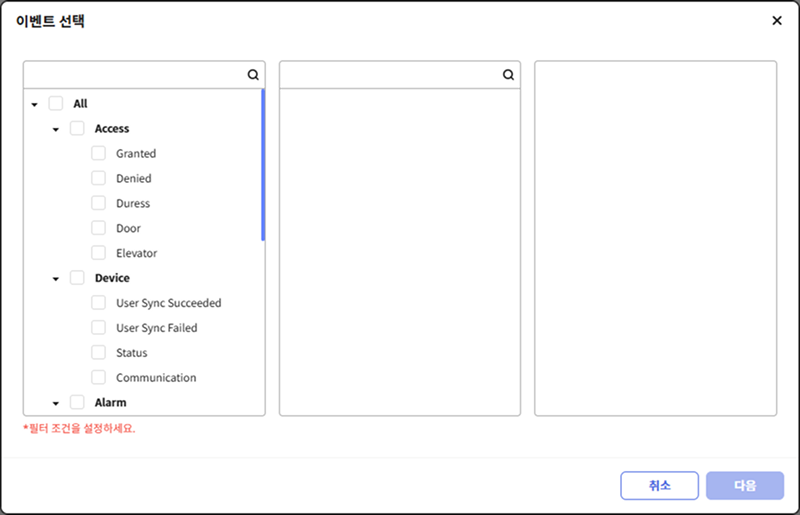Screen dimensions: 800x515
Task: Select the Elevator tree item label
Action: [x=136, y=253]
